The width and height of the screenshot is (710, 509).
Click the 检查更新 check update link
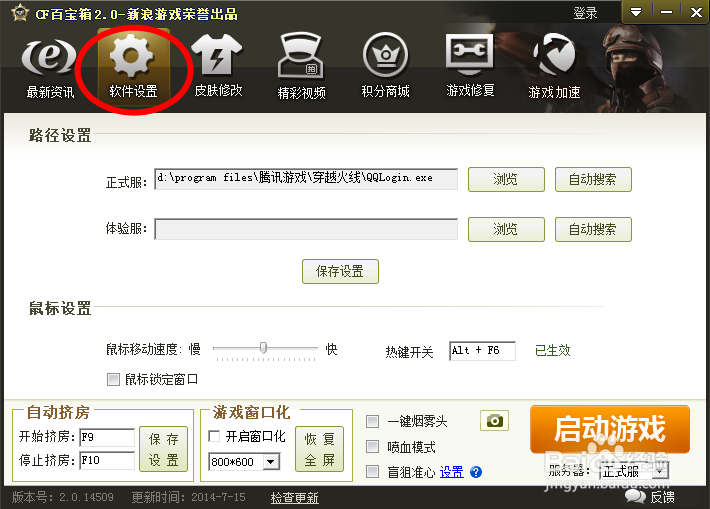[295, 498]
